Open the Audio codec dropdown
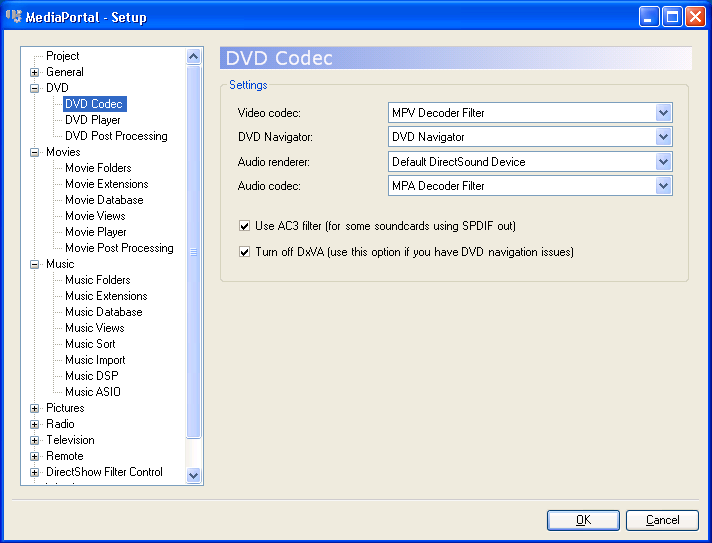Screen dimensions: 712x543 (663, 186)
